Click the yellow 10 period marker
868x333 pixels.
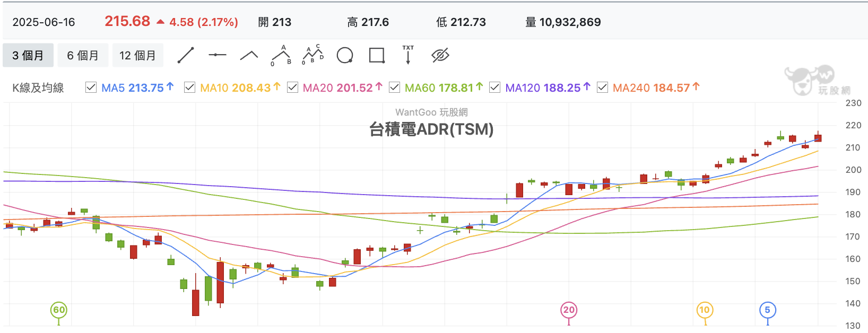(705, 310)
